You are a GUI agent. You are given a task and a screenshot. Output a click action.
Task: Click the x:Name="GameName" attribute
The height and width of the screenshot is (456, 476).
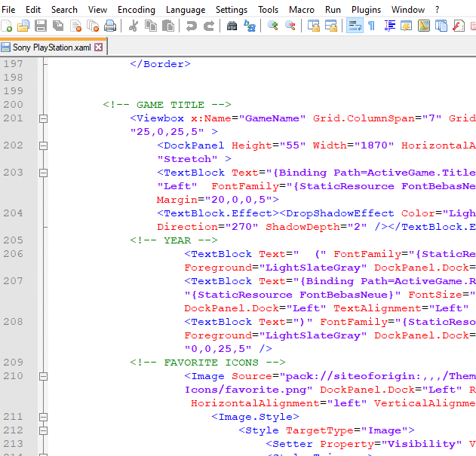coord(248,118)
